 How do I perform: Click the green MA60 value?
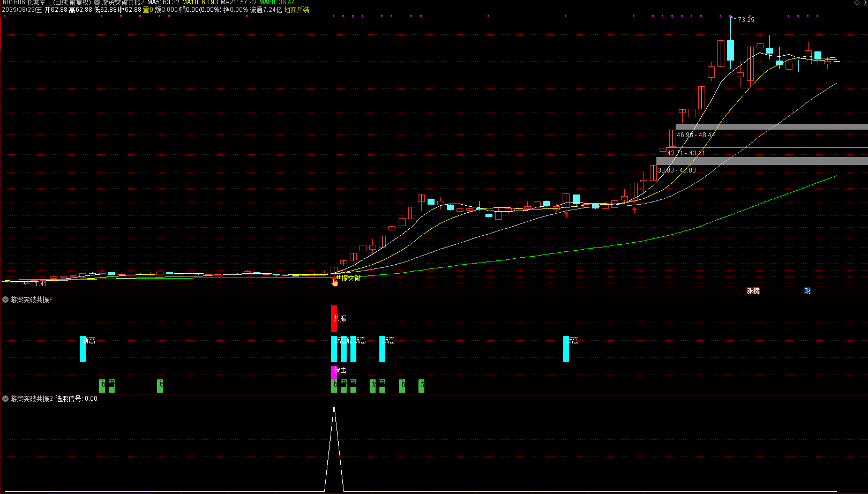(277, 3)
